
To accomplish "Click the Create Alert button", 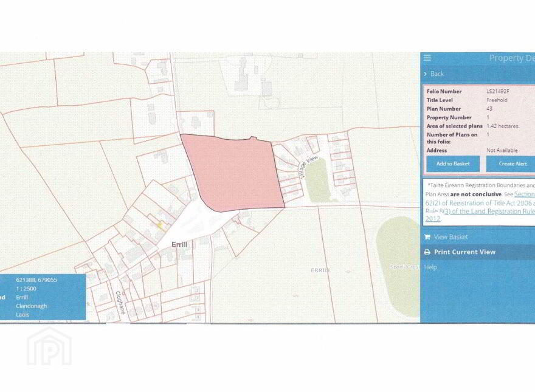I will coord(511,163).
